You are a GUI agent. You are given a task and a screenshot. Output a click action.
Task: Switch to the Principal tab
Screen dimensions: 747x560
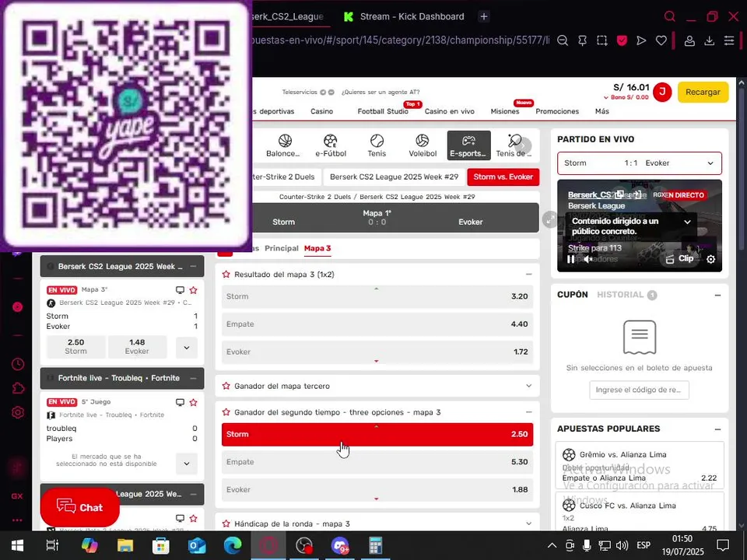tap(282, 248)
